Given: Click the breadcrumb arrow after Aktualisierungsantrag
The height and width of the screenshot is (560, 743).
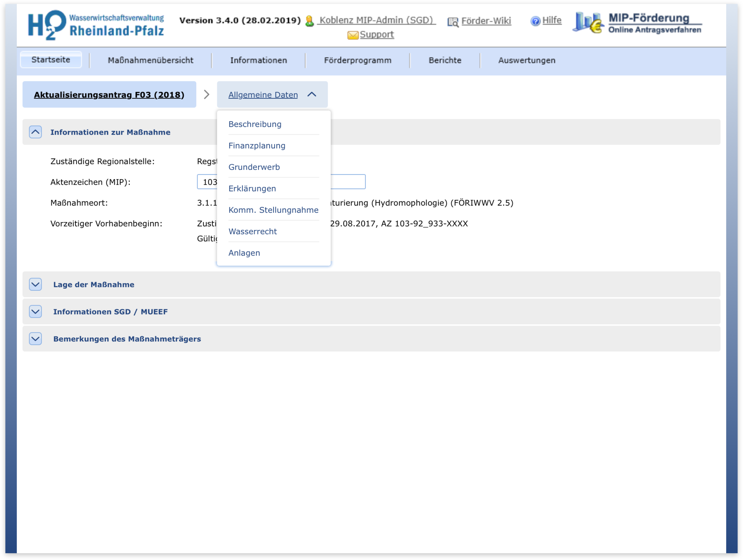Looking at the screenshot, I should pos(207,95).
